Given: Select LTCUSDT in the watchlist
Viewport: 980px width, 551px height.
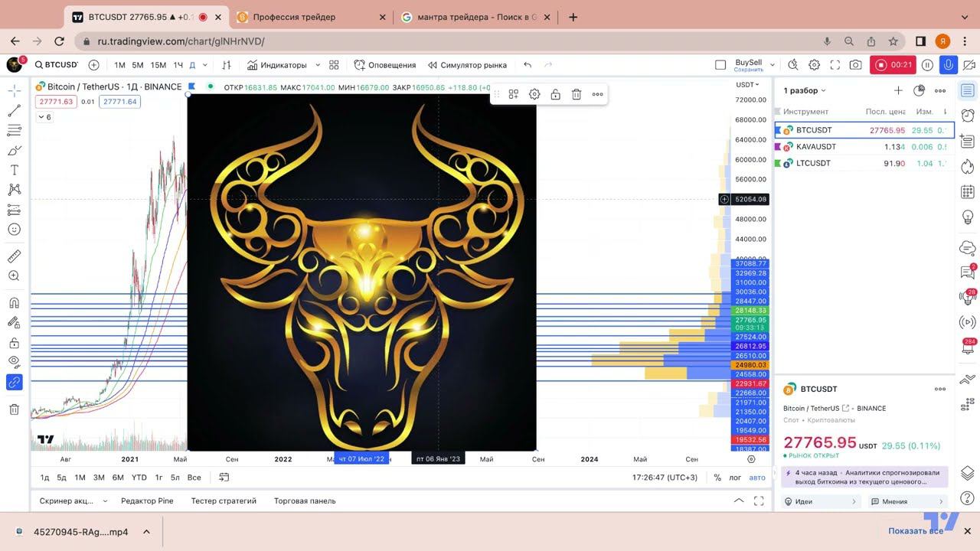Looking at the screenshot, I should pos(864,163).
